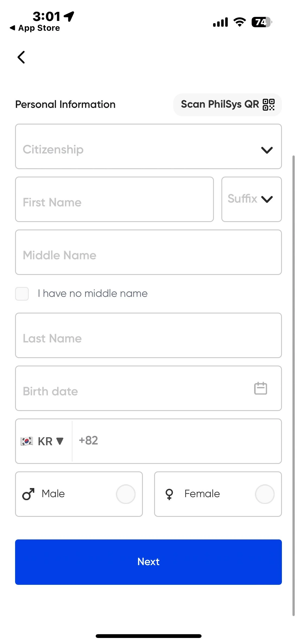Tap the female gender symbol icon

(x=169, y=494)
